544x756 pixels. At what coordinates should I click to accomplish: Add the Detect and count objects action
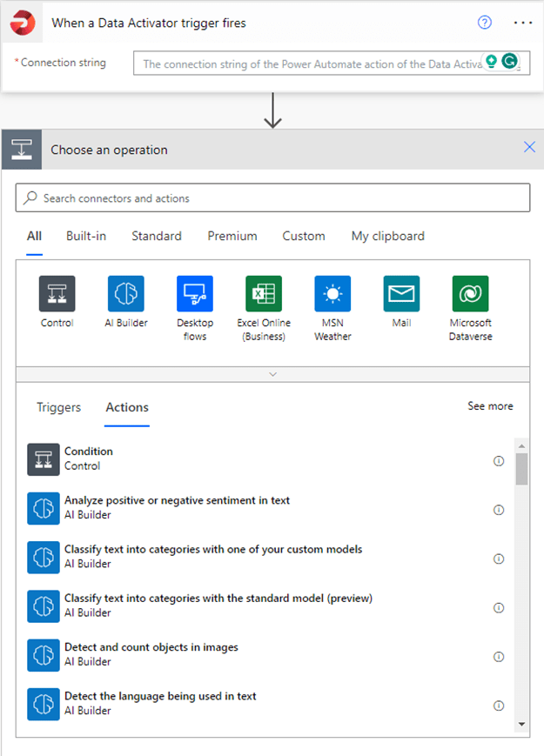coord(151,654)
